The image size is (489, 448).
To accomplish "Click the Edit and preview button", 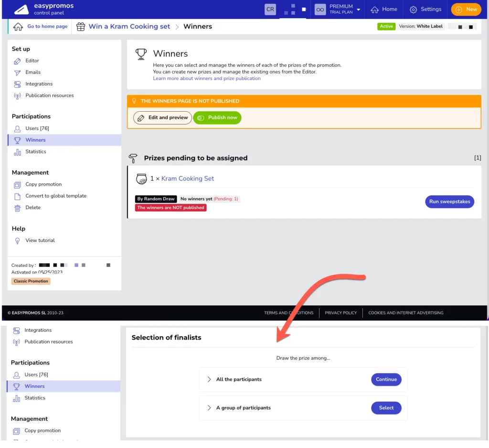I will [162, 118].
